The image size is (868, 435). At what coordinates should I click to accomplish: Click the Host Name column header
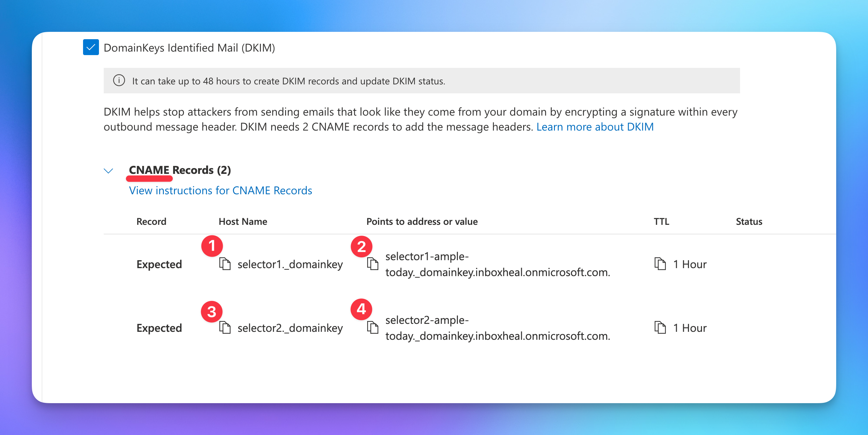tap(242, 222)
